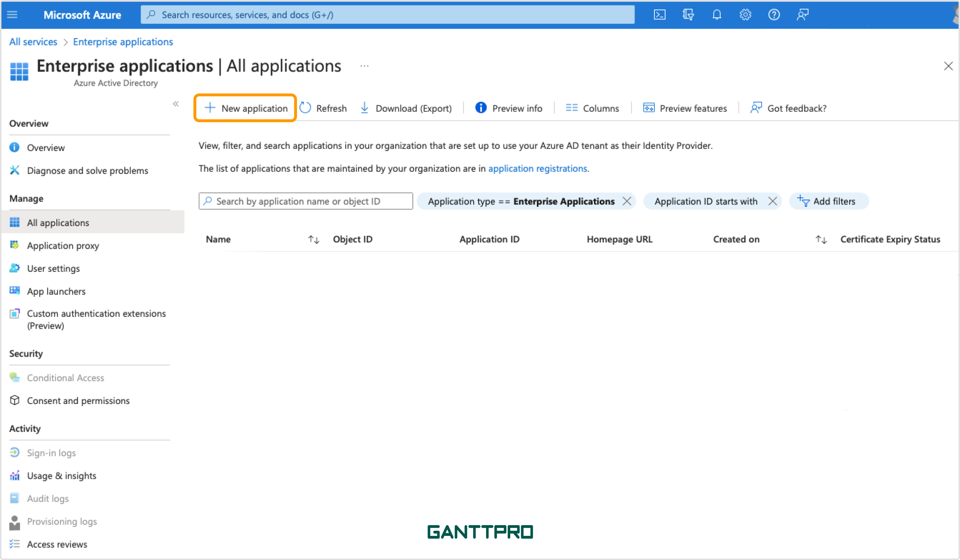960x560 pixels.
Task: Edit the Application type filter pill
Action: pos(521,201)
